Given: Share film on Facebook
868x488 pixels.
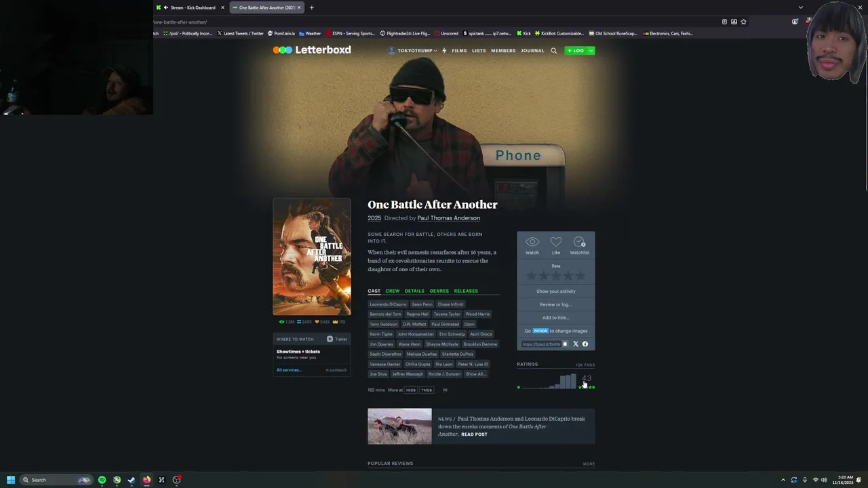Looking at the screenshot, I should click(x=585, y=344).
